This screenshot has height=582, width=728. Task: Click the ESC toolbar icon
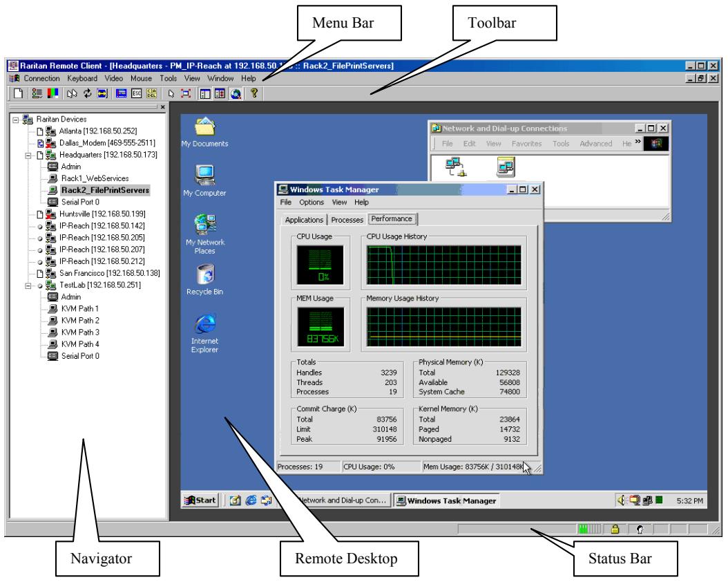click(137, 93)
